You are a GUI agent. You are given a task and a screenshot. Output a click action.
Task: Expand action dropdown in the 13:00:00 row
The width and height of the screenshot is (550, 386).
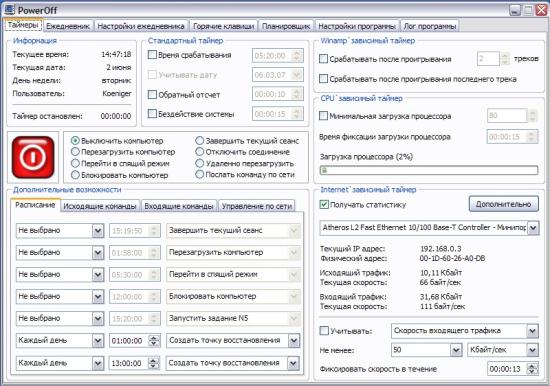[x=294, y=363]
